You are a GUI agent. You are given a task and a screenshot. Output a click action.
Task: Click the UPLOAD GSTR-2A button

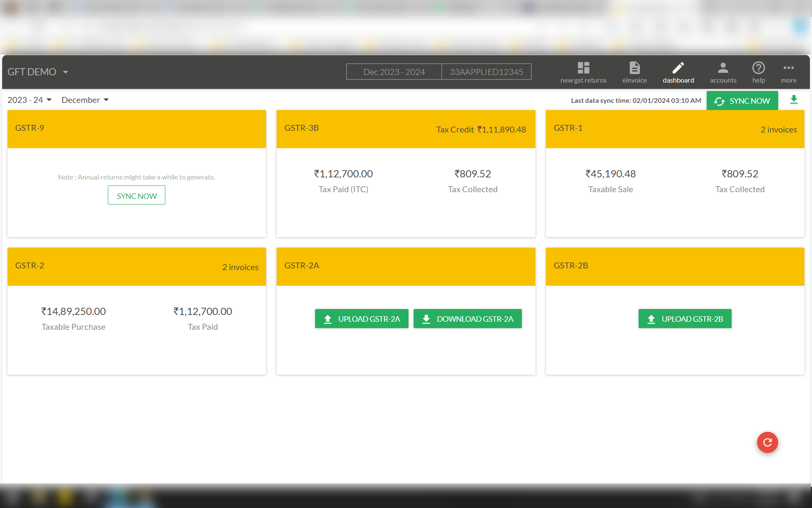coord(362,319)
